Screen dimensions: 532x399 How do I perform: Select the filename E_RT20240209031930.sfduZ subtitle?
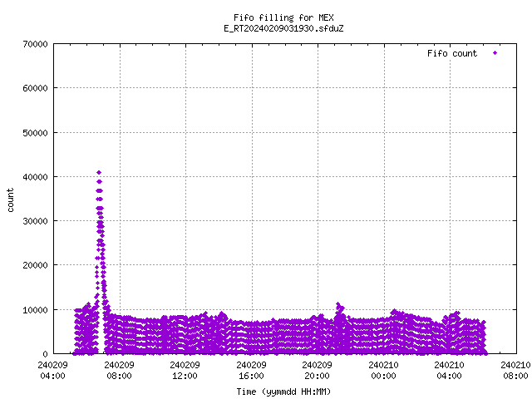[x=283, y=28]
